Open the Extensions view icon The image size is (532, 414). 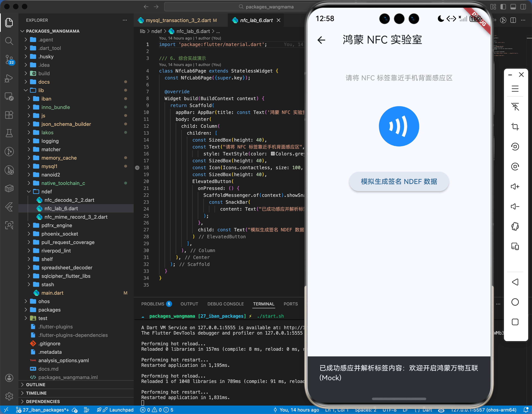point(9,115)
